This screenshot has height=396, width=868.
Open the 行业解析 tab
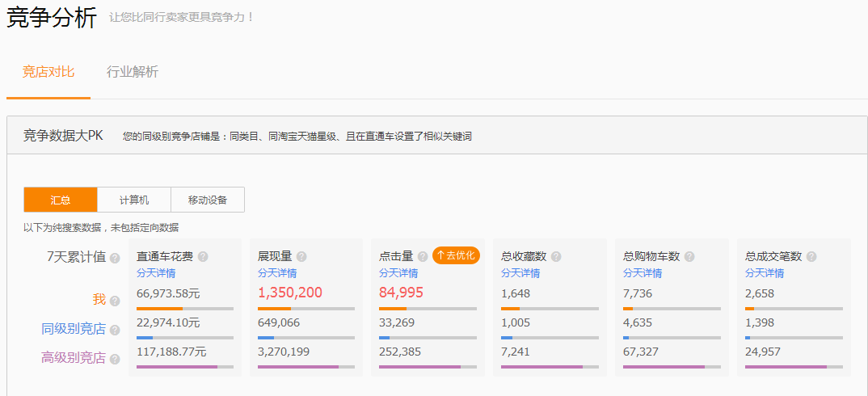[133, 72]
